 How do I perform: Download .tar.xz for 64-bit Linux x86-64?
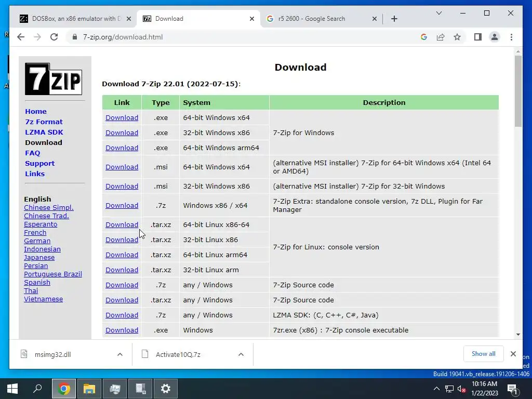[x=122, y=224]
